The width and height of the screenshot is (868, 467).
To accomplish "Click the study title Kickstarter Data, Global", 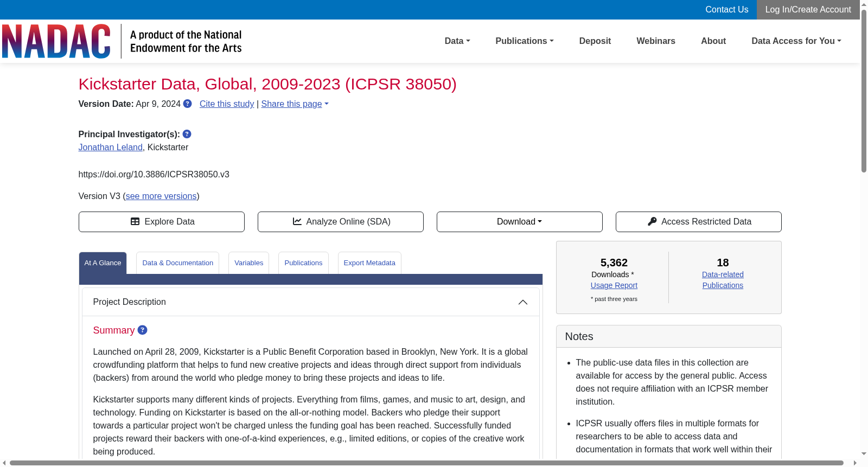I will 267,84.
